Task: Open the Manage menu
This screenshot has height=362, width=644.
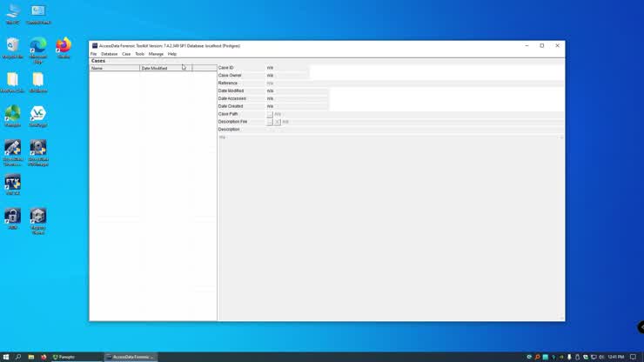Action: 156,54
